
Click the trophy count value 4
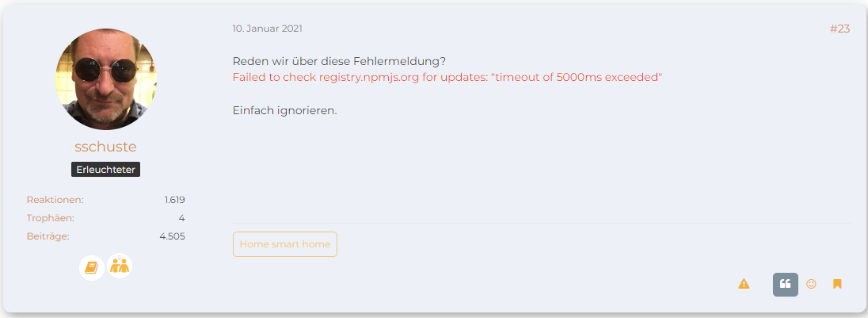181,218
